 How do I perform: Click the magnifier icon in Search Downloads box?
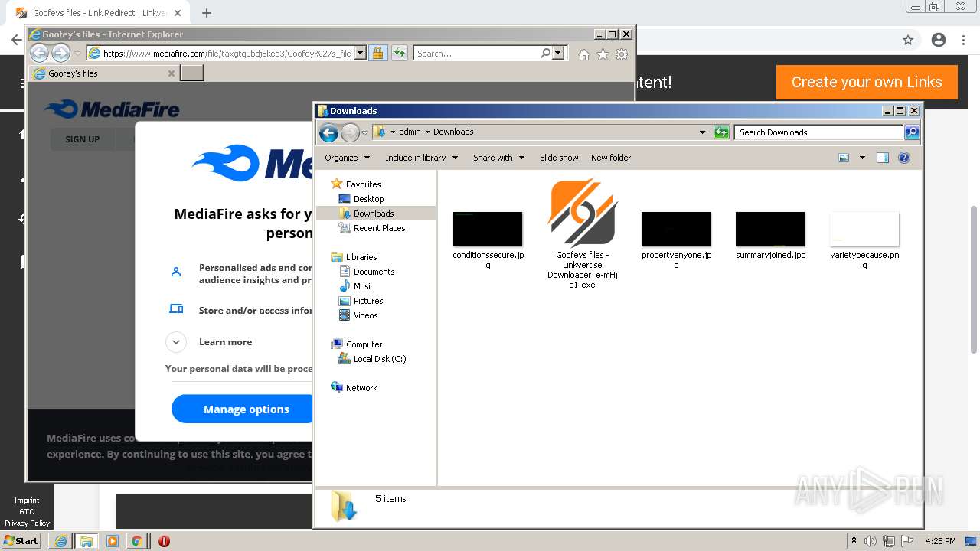click(x=911, y=132)
